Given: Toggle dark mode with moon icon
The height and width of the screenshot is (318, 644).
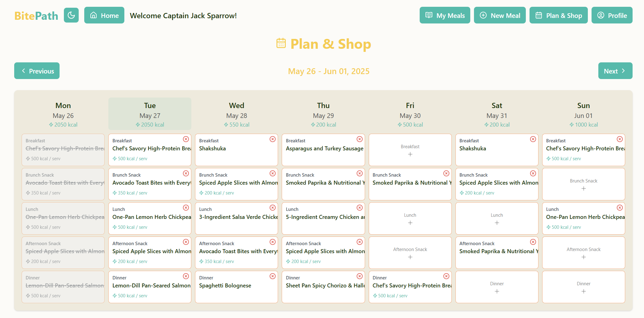Looking at the screenshot, I should click(x=71, y=15).
